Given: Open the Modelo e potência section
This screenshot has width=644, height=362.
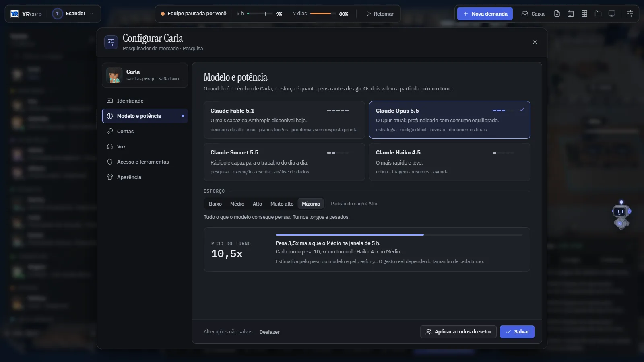Looking at the screenshot, I should (x=145, y=116).
